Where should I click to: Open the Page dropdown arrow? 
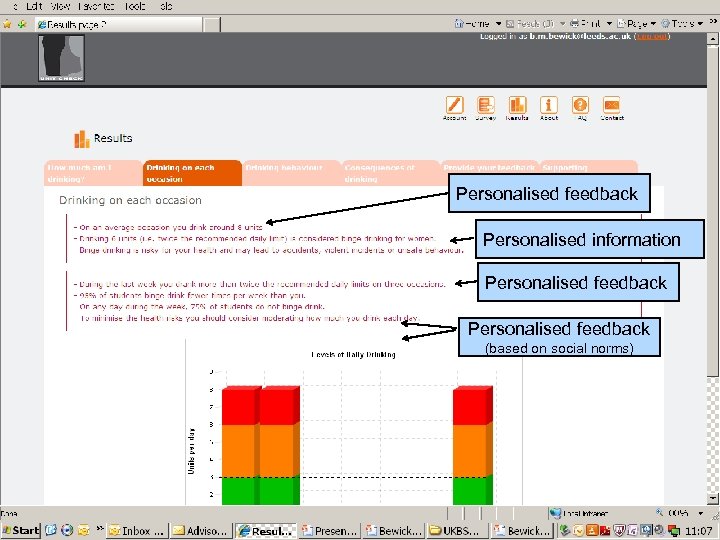653,23
